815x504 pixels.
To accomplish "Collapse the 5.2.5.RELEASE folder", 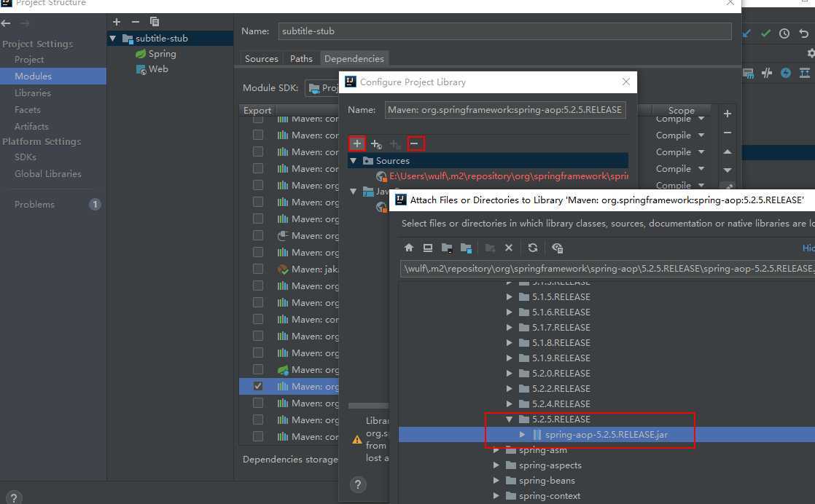I will point(510,419).
